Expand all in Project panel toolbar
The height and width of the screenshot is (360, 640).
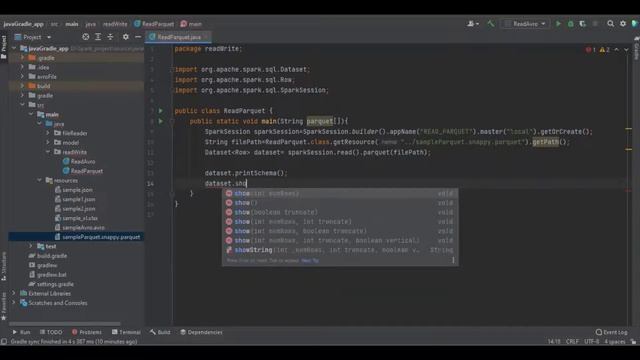(x=98, y=37)
